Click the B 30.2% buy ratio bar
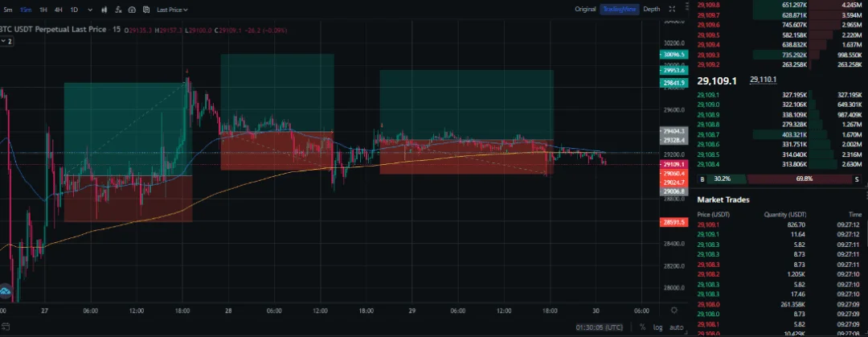The image size is (868, 337). click(x=723, y=179)
